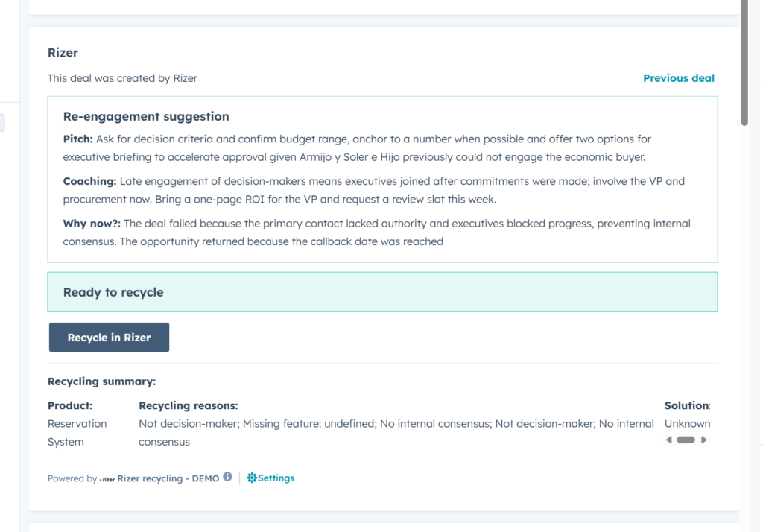The width and height of the screenshot is (763, 532).
Task: Select the Solution column header
Action: coord(687,405)
